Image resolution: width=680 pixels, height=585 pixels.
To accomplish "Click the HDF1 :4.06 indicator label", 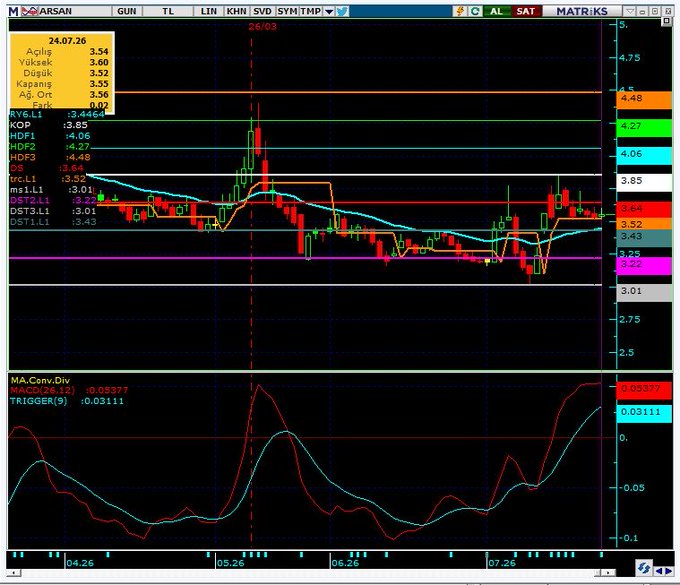I will pyautogui.click(x=50, y=136).
